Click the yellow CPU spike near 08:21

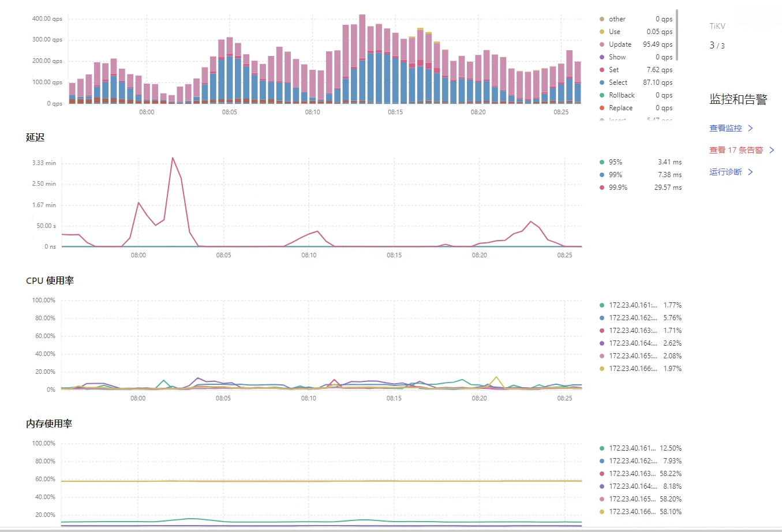[x=496, y=377]
